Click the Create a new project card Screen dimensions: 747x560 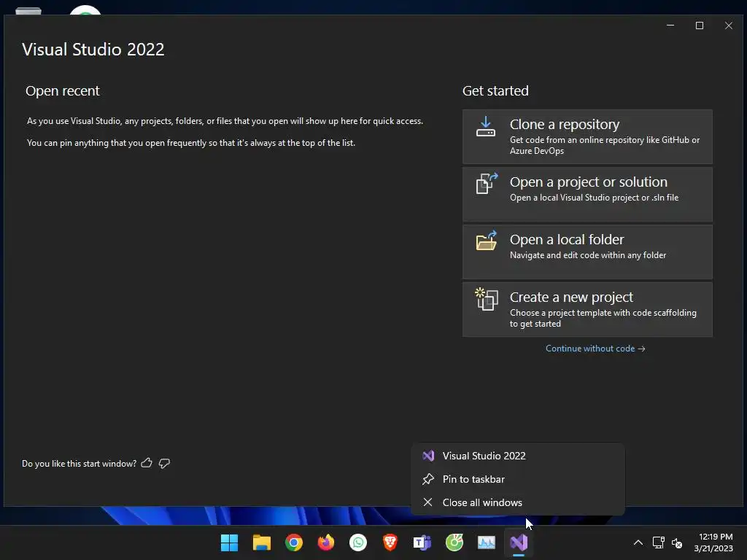coord(587,309)
